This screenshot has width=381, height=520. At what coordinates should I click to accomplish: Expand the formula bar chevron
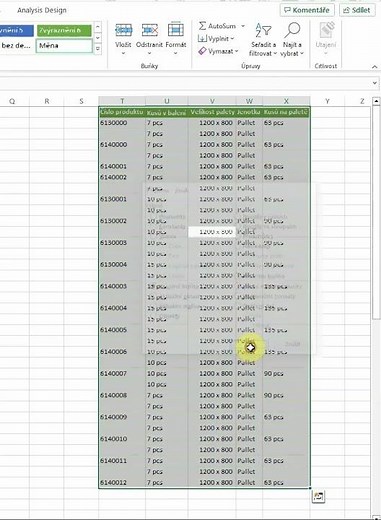(375, 83)
